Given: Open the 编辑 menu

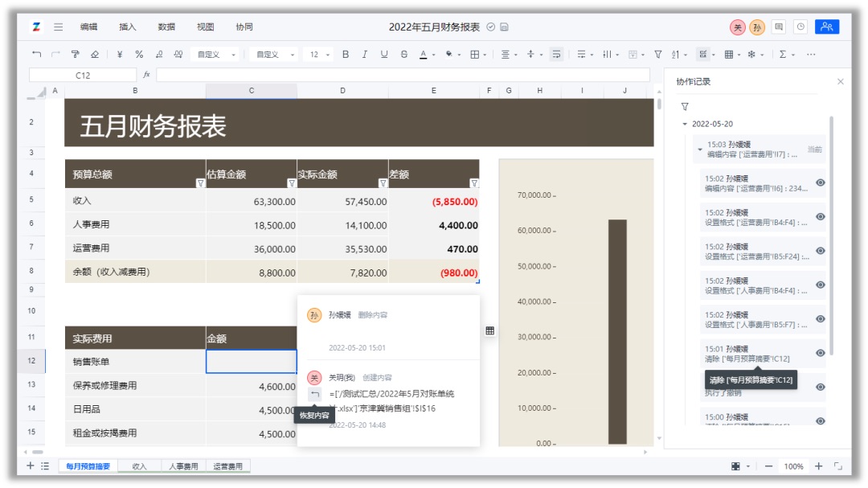Looking at the screenshot, I should pyautogui.click(x=88, y=27).
